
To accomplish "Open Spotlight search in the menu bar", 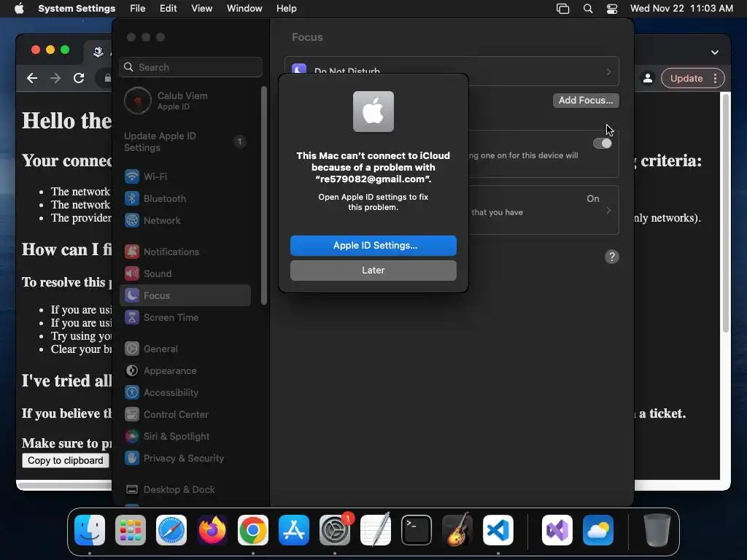I will pyautogui.click(x=588, y=9).
